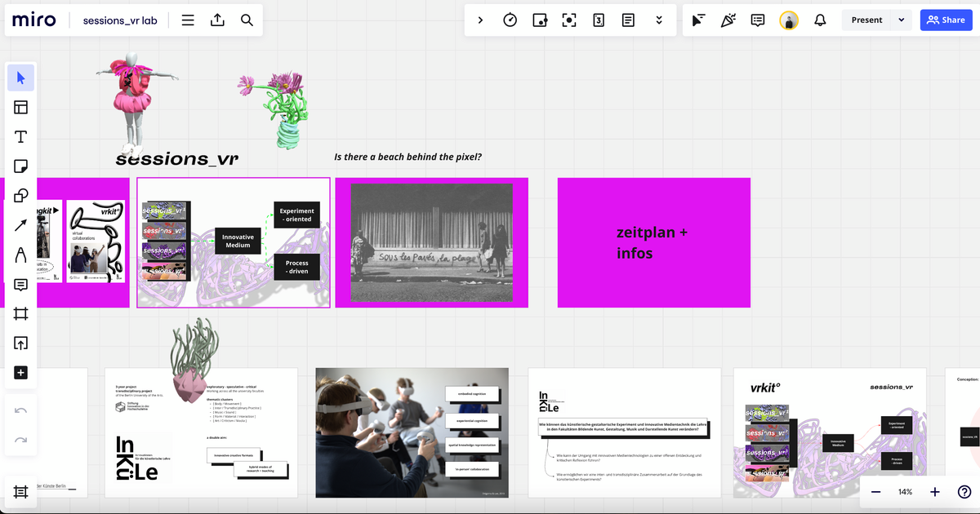Click the sessions_vr lab board title
Image resolution: width=980 pixels, height=514 pixels.
tap(120, 20)
